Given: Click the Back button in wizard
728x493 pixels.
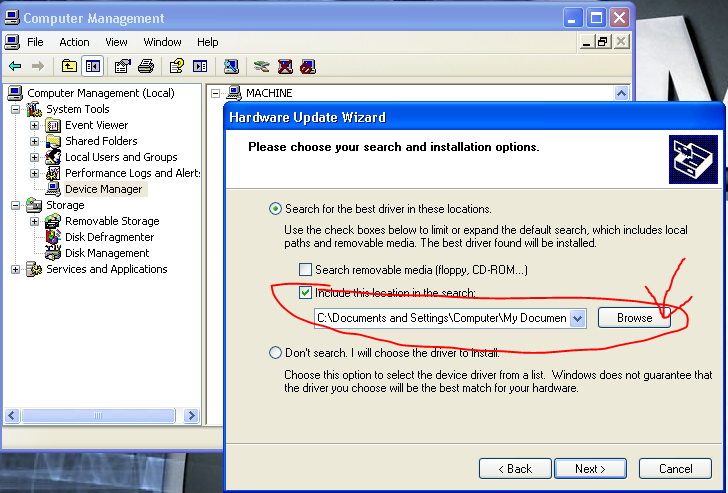Looking at the screenshot, I should click(x=515, y=469).
